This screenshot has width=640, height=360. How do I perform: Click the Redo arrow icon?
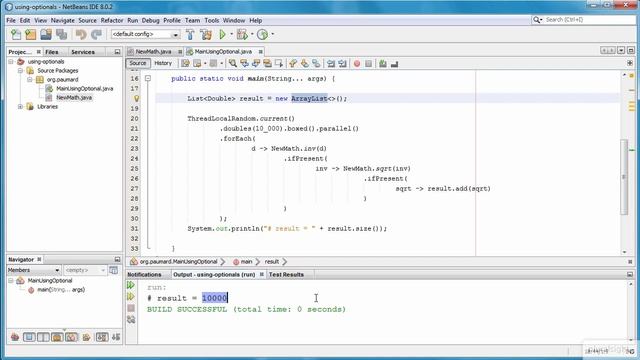(x=96, y=35)
